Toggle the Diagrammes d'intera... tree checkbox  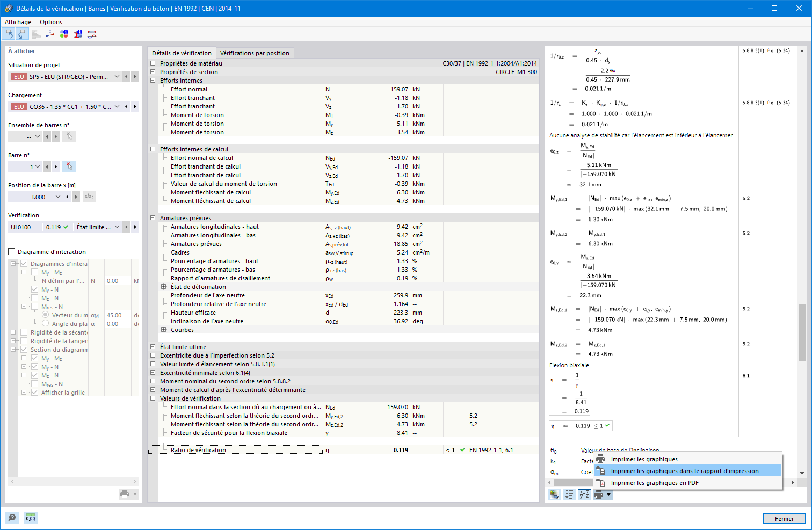click(24, 264)
